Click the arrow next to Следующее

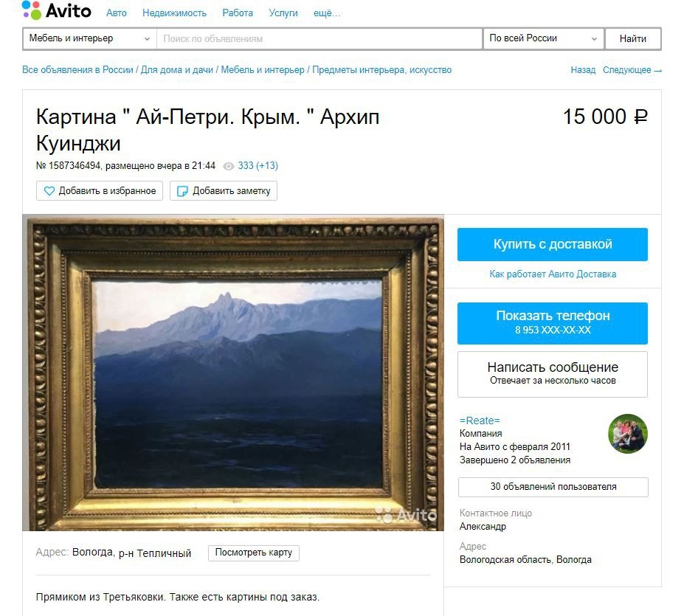(x=658, y=70)
